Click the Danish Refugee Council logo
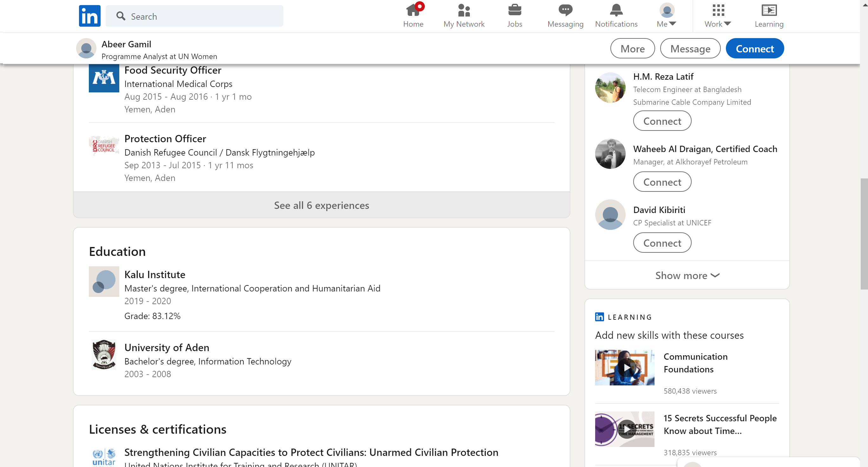Screen dimensions: 868x467 coord(104,146)
